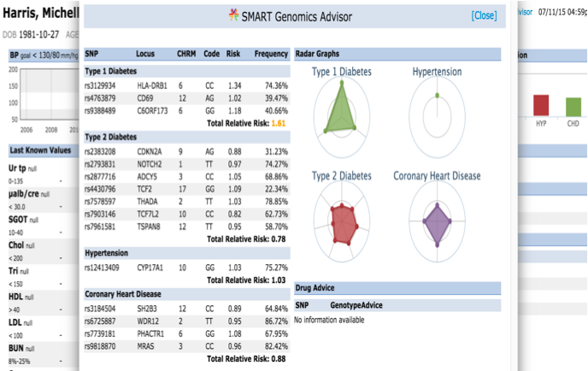Screen dimensions: 588x371
Task: Click Type 1 Diabetes total risk value 1.61
Action: tap(279, 124)
